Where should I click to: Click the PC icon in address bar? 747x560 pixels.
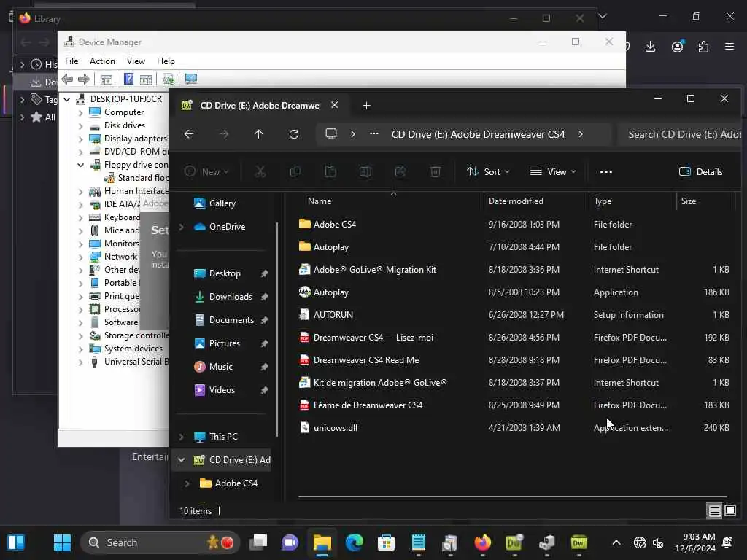[x=331, y=134]
